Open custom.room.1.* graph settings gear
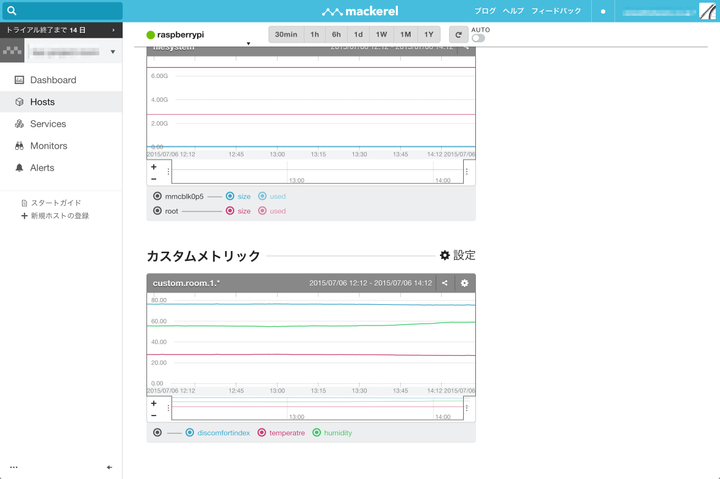Image resolution: width=720 pixels, height=479 pixels. [x=464, y=283]
